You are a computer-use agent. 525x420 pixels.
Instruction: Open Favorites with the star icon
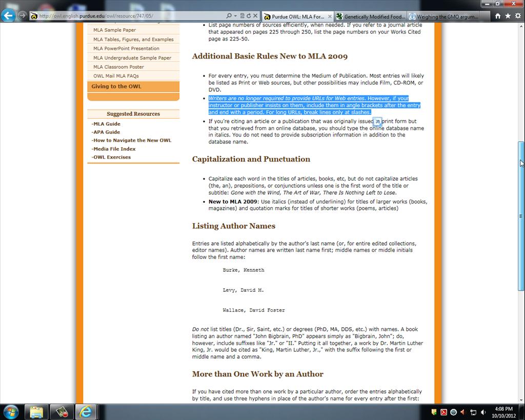[x=508, y=16]
